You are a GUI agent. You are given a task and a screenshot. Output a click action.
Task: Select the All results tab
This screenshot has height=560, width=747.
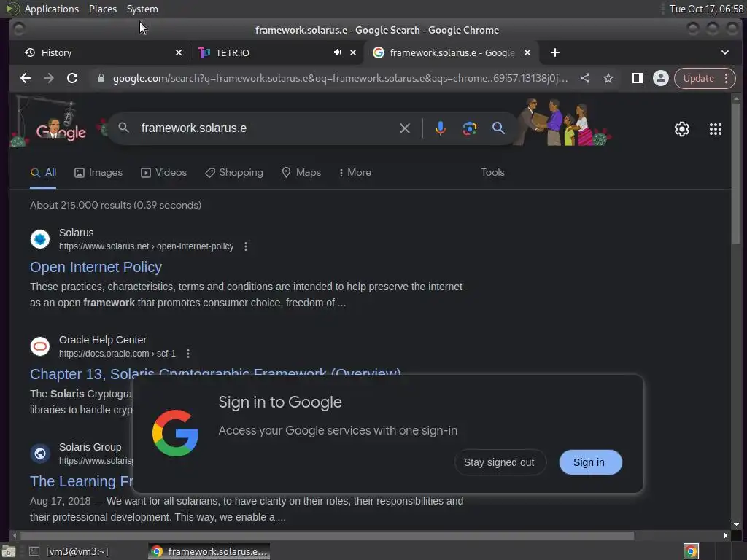43,172
